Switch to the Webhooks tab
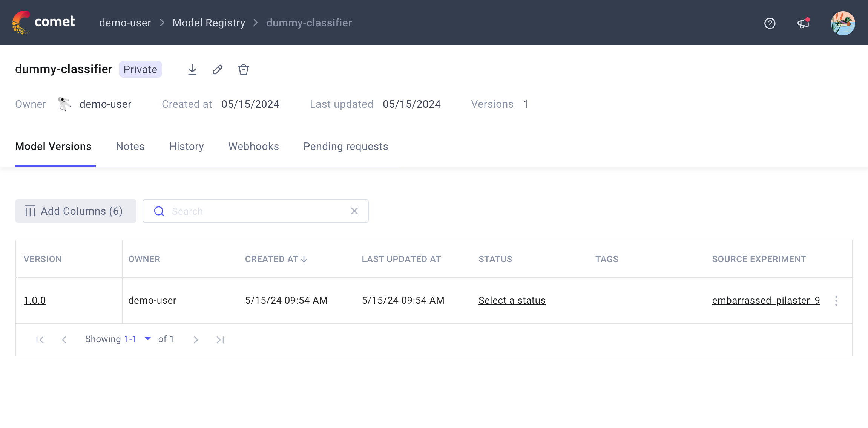The height and width of the screenshot is (428, 868). (253, 147)
